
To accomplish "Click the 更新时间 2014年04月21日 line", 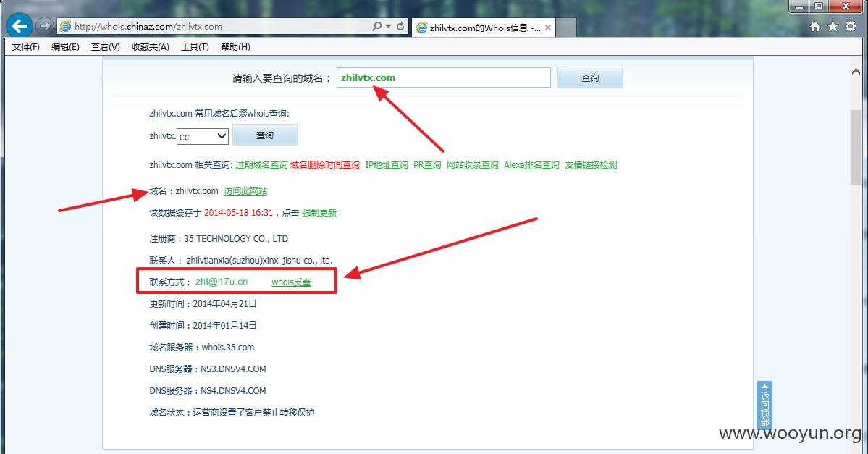I will coord(203,304).
